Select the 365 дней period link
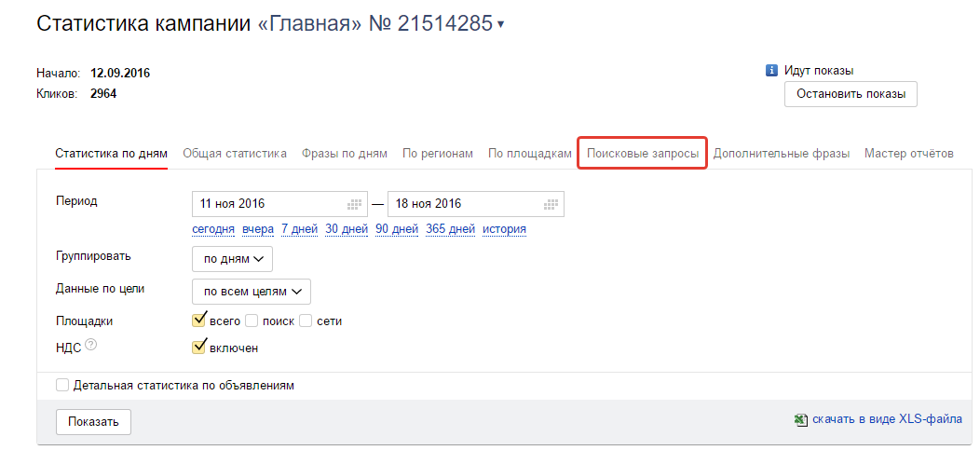980x464 pixels. tap(450, 229)
